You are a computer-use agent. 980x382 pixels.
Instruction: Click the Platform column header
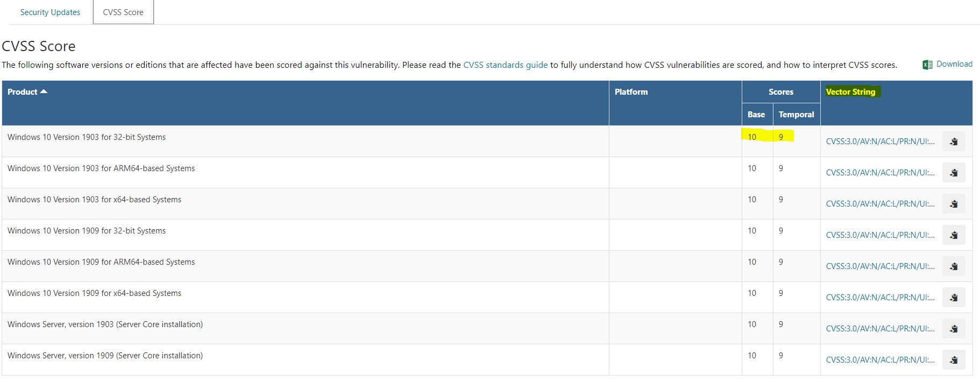tap(631, 92)
